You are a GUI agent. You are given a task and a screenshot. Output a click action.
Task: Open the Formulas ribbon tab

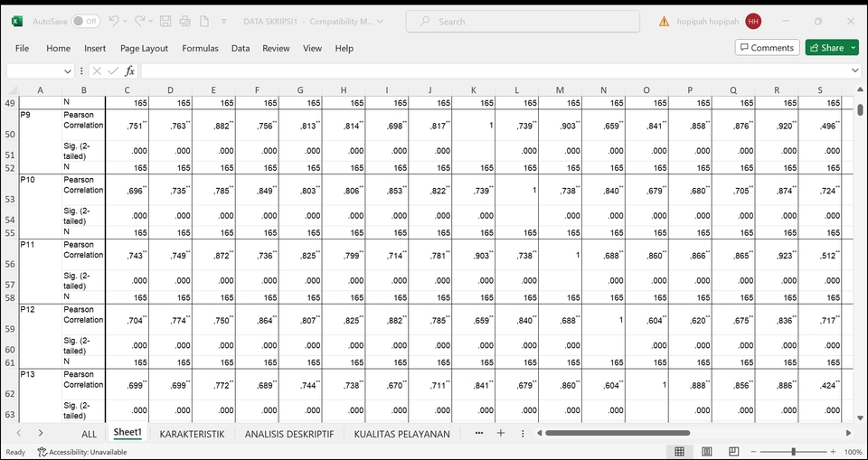200,48
